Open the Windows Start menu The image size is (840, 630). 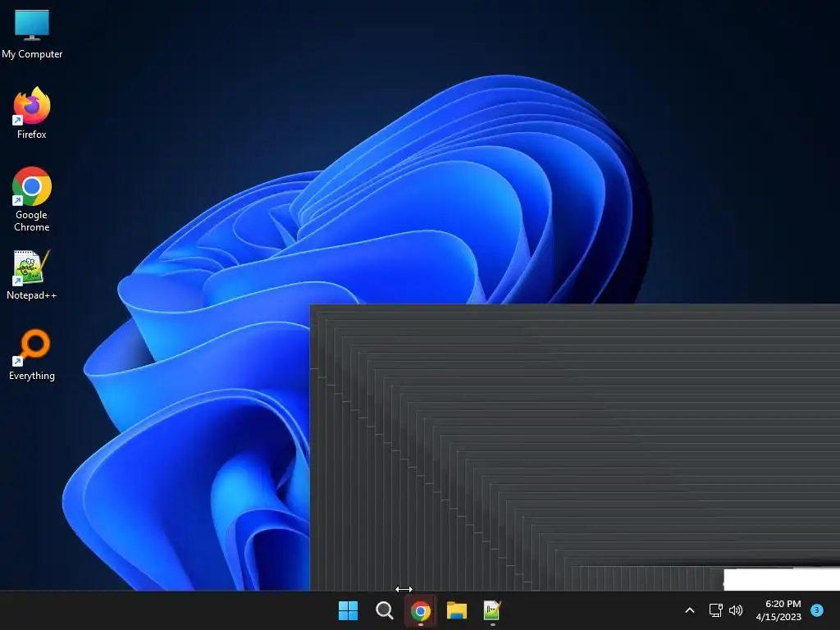click(348, 610)
